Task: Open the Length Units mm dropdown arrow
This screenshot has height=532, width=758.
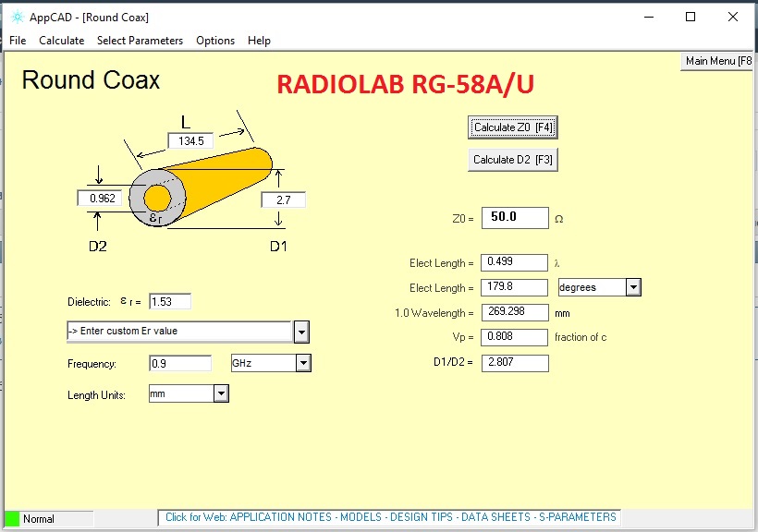Action: tap(221, 393)
